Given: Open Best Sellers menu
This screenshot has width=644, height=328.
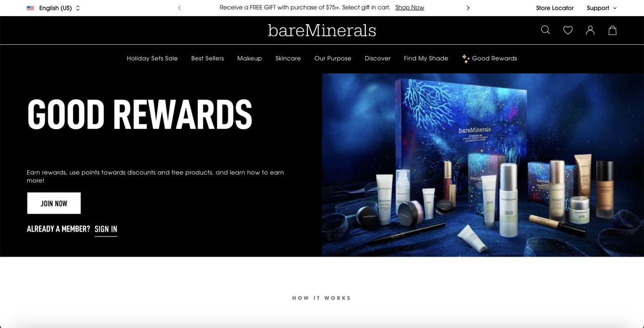Looking at the screenshot, I should (207, 58).
